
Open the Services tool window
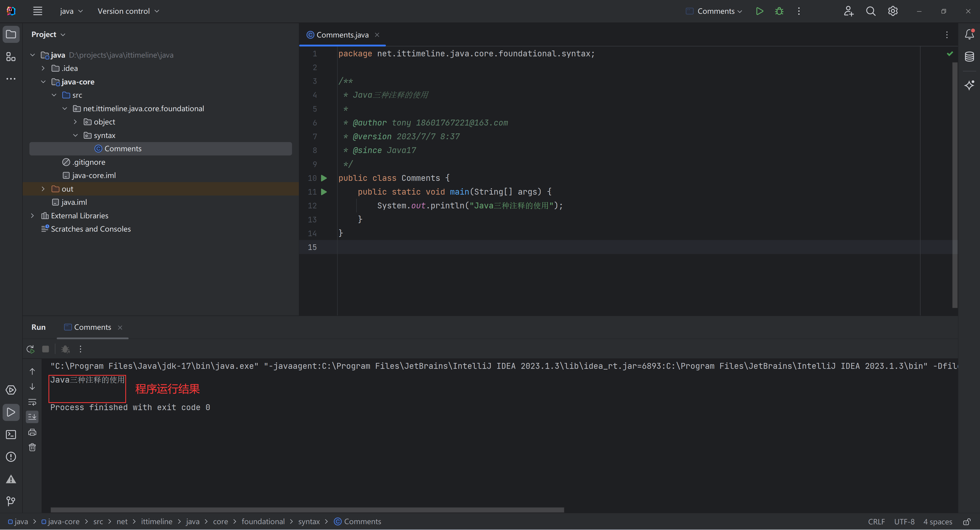click(11, 390)
